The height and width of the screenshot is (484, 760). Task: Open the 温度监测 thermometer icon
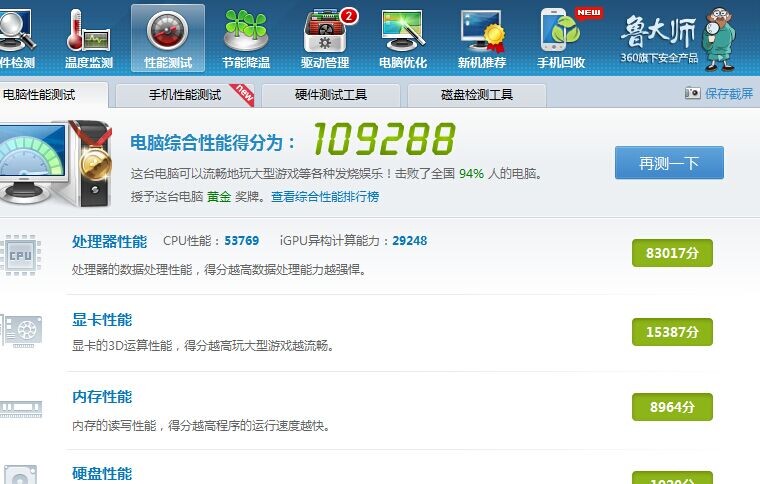coord(89,31)
